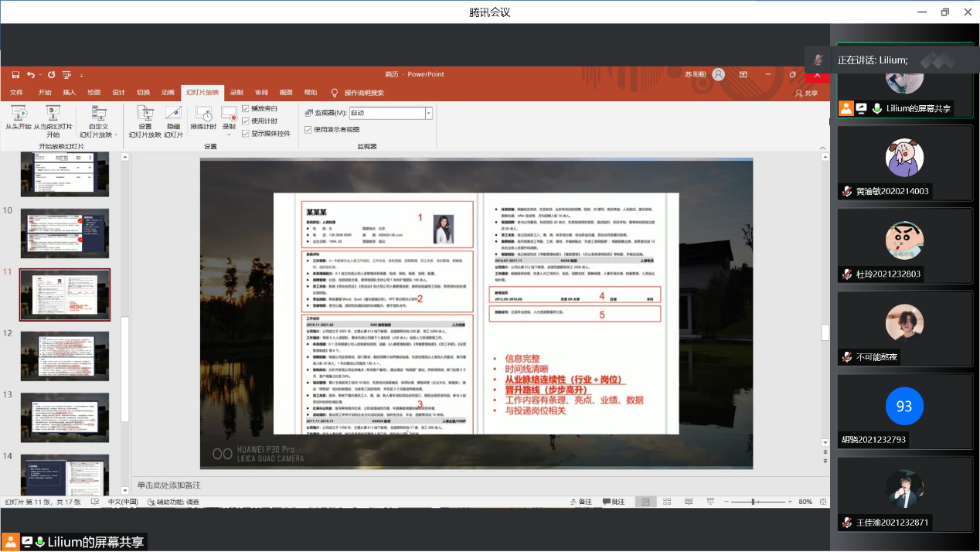The image size is (980, 552).
Task: Start slideshow from current slide (从当前幻灯片开始)
Action: click(53, 114)
